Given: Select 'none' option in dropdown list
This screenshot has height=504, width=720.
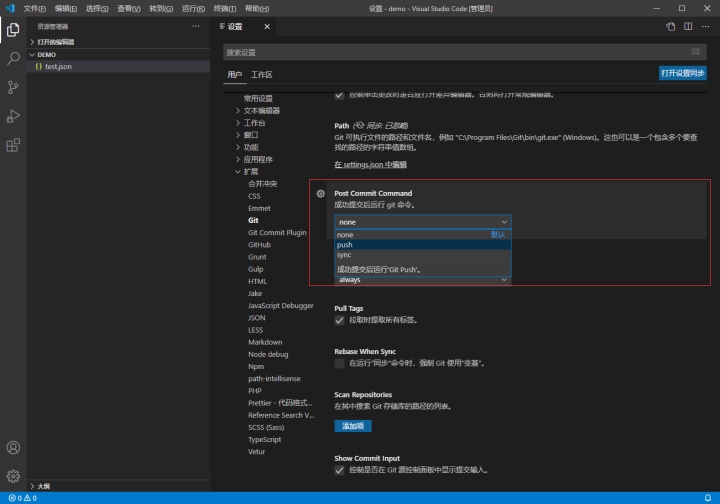Looking at the screenshot, I should (422, 235).
